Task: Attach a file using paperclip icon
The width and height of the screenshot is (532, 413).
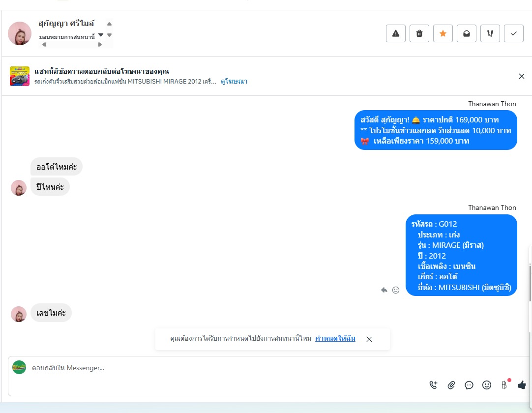Action: [x=451, y=385]
